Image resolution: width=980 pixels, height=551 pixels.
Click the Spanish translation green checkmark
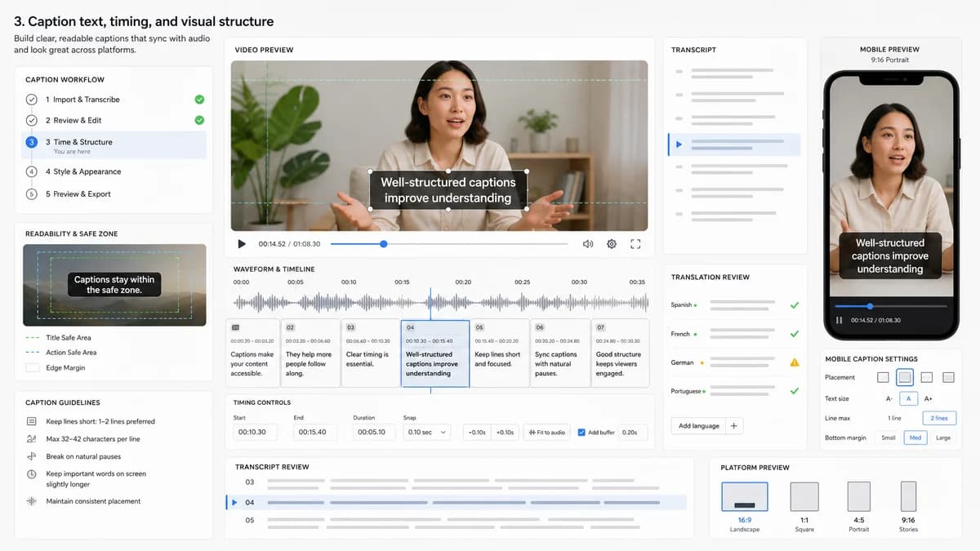[794, 305]
